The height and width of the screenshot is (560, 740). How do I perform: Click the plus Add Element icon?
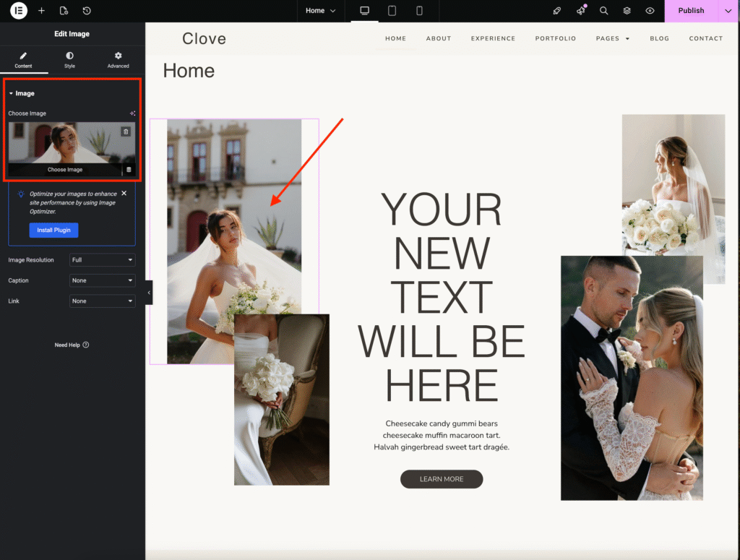click(41, 11)
